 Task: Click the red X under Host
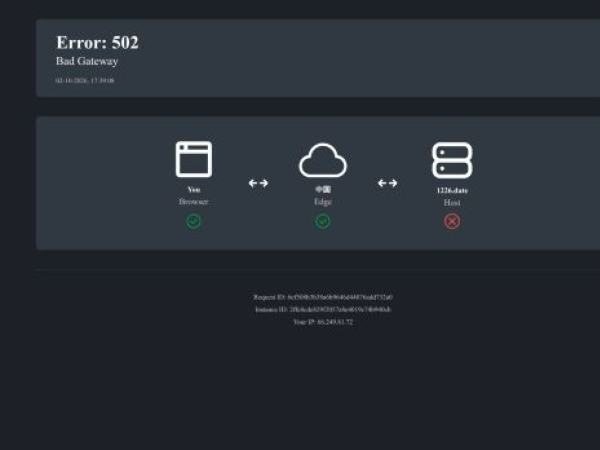(452, 221)
